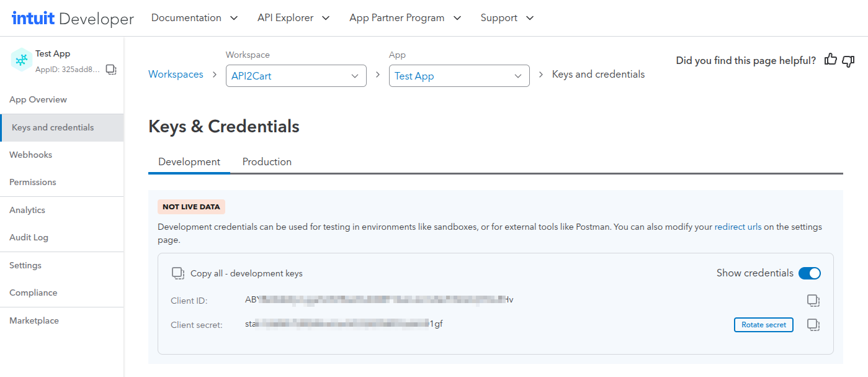868x377 pixels.
Task: Open the Support dropdown menu
Action: [507, 18]
